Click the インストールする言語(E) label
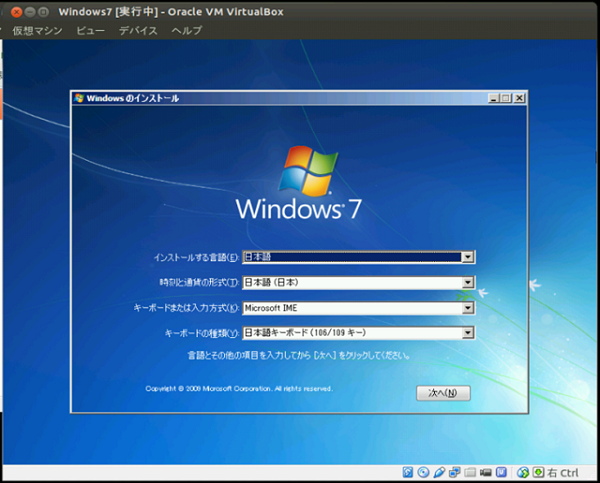 pyautogui.click(x=196, y=257)
